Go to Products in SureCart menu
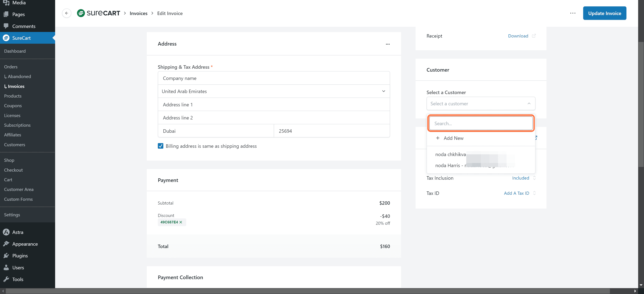This screenshot has width=644, height=294. point(13,96)
